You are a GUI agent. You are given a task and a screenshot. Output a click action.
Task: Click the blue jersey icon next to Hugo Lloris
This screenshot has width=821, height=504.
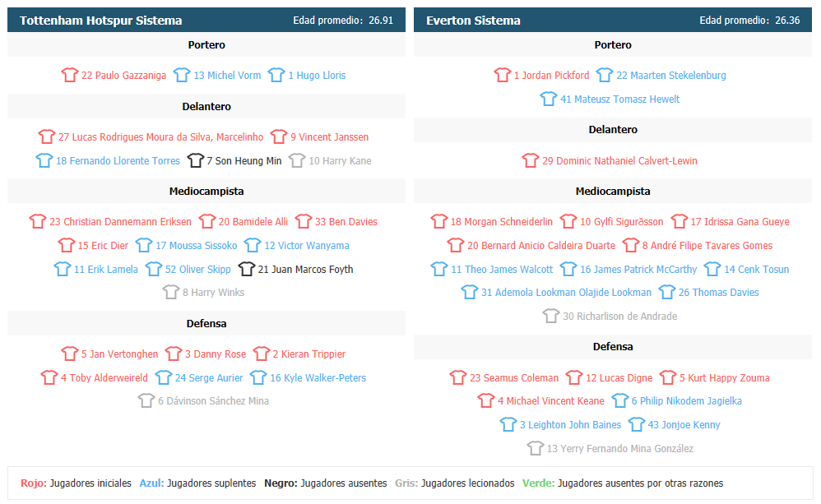[276, 75]
